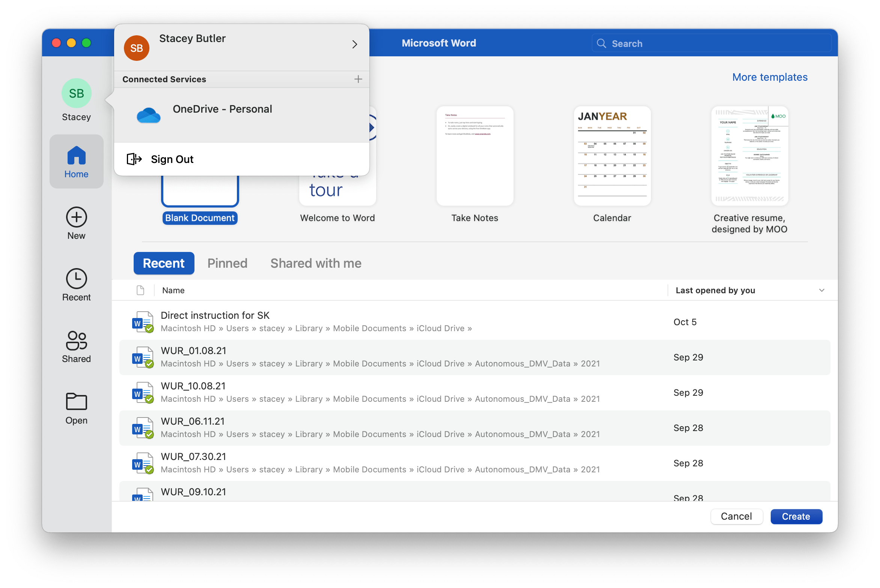This screenshot has height=588, width=880.
Task: Click the New document sidebar icon
Action: [x=77, y=217]
